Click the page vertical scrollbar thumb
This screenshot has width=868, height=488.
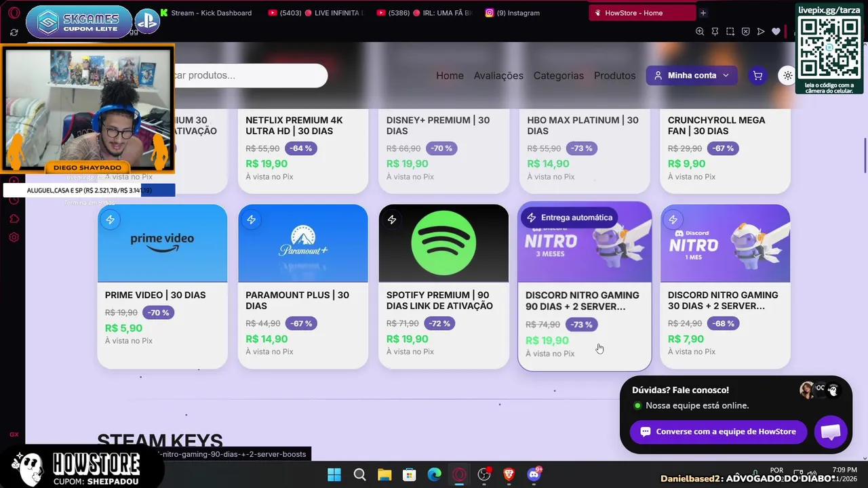coord(865,155)
